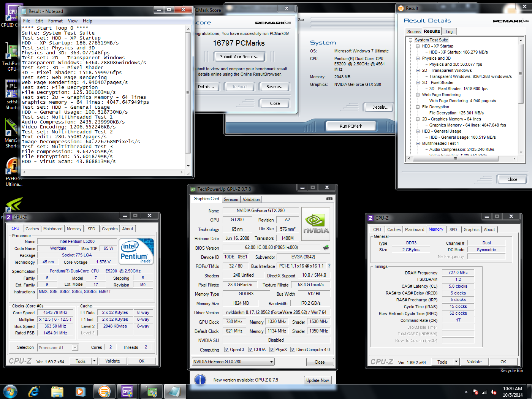Open the NVIDIA desktop shortcut icon
The width and height of the screenshot is (532, 399).
(x=14, y=204)
